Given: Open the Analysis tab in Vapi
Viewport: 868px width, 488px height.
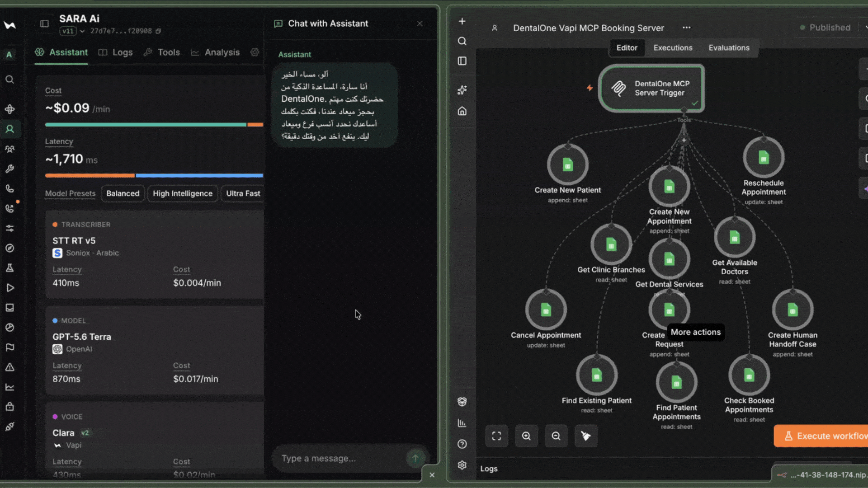Looking at the screenshot, I should pos(215,52).
